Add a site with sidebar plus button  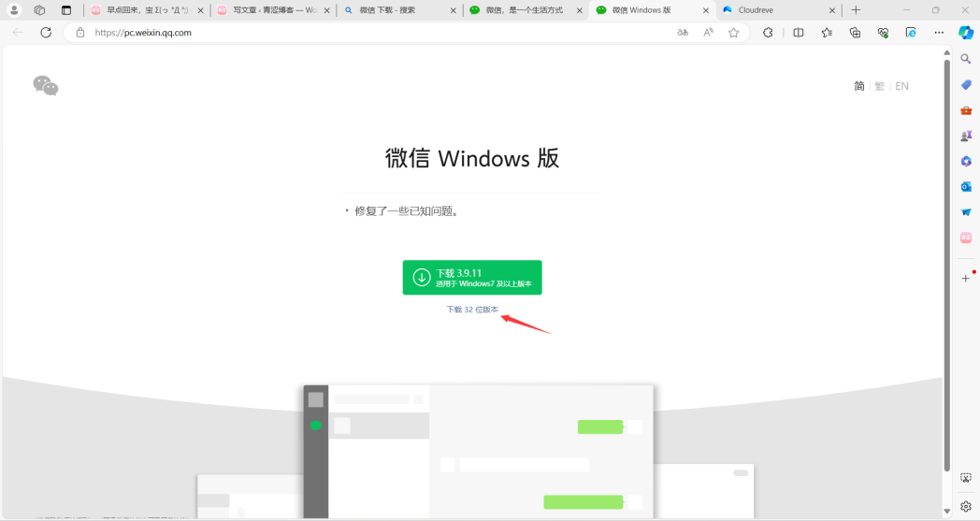pos(966,279)
